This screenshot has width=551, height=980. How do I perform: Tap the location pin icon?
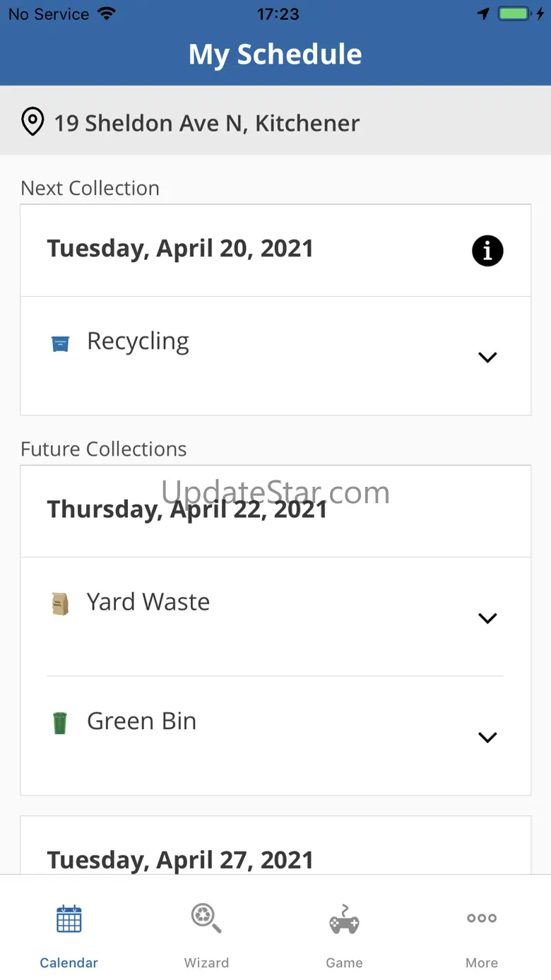(32, 122)
